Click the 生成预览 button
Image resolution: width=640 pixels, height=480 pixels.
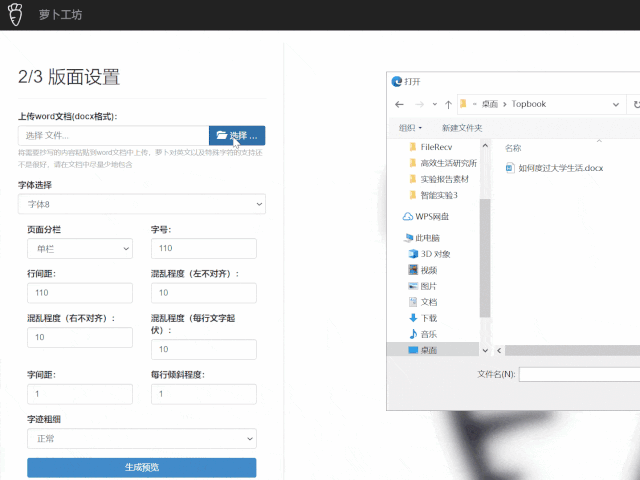142,467
